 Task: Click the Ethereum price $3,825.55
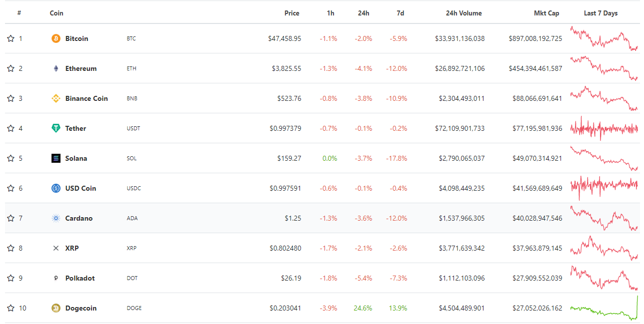point(286,68)
